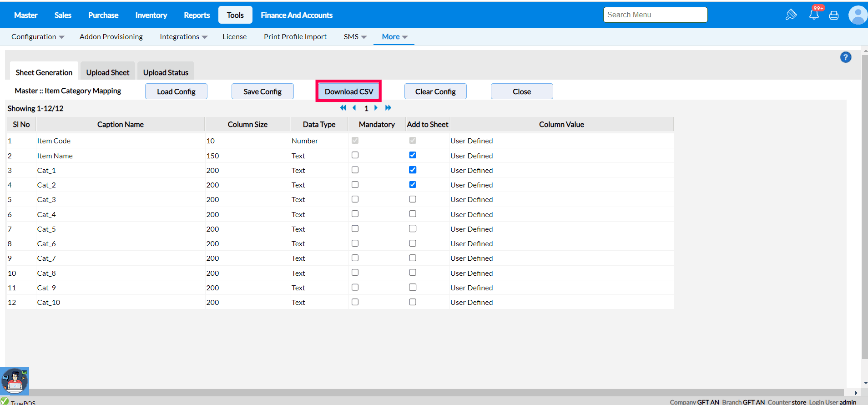
Task: Uncheck Add to Sheet for Item Name
Action: pyautogui.click(x=413, y=155)
